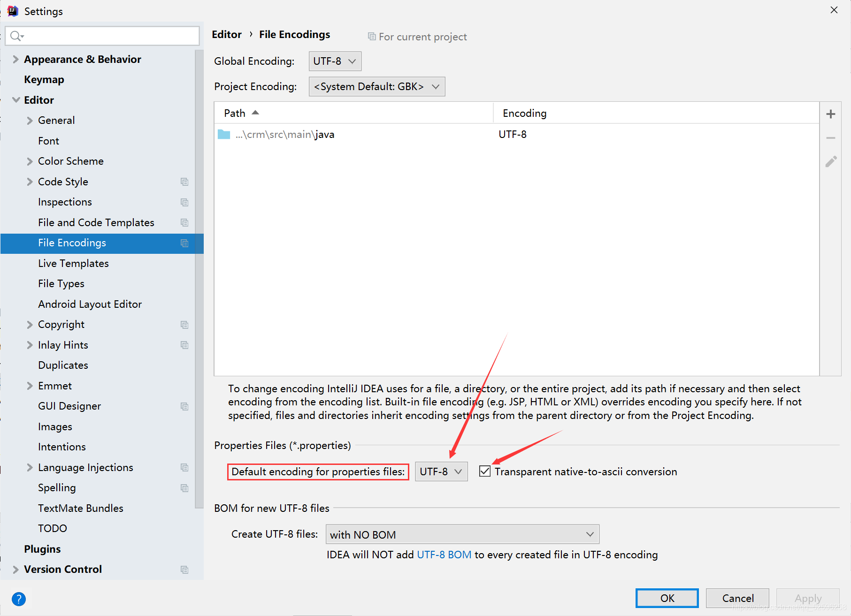Click project-level icon beside Version Control

click(x=184, y=570)
